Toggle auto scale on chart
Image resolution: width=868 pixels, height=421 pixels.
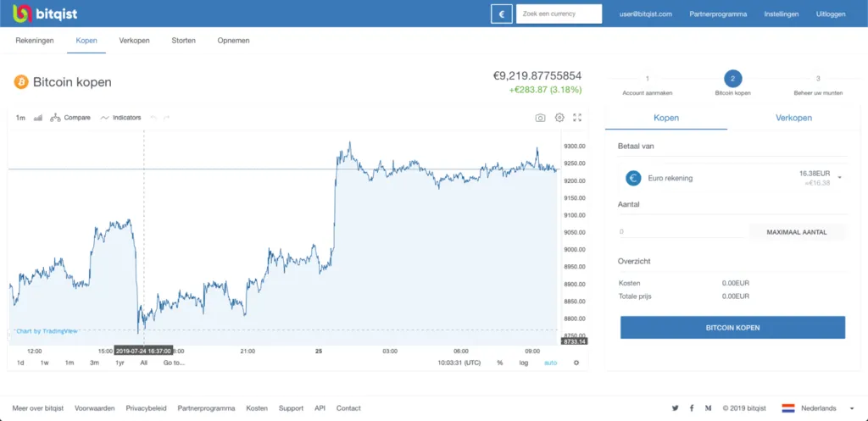click(x=550, y=363)
